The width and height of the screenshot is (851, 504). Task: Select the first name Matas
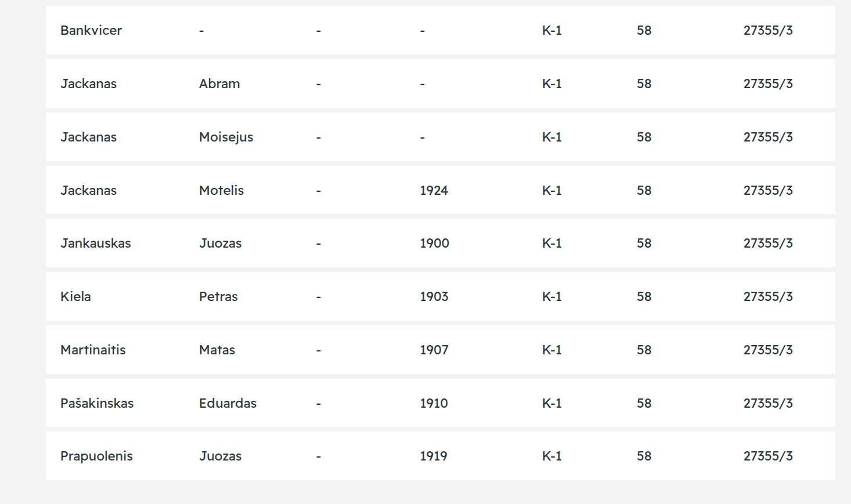pyautogui.click(x=217, y=350)
